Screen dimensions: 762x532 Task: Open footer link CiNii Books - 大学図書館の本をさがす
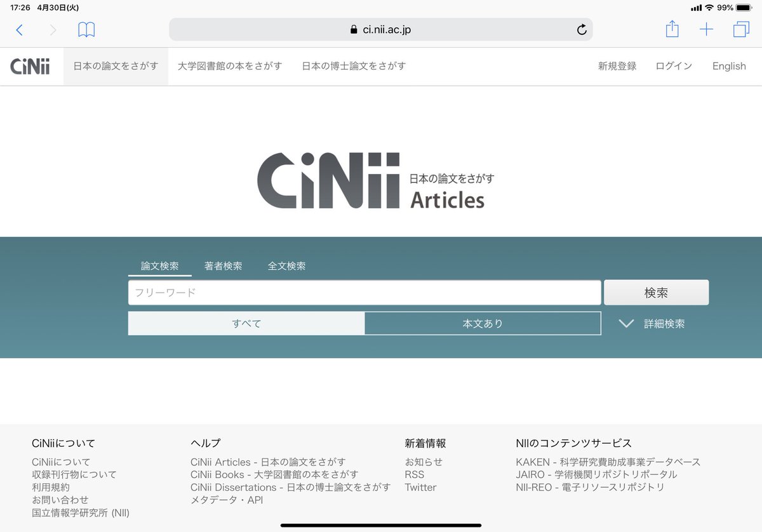click(x=274, y=474)
